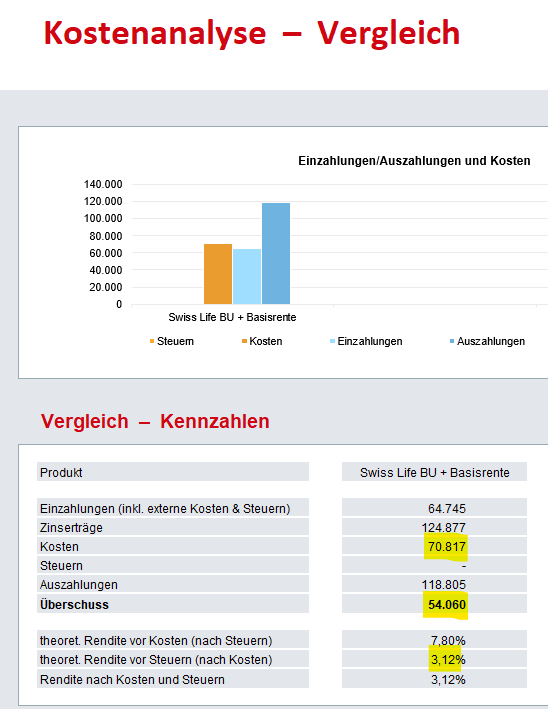The width and height of the screenshot is (548, 709).
Task: Click the tall blue Auszahlungen bar
Action: 276,253
